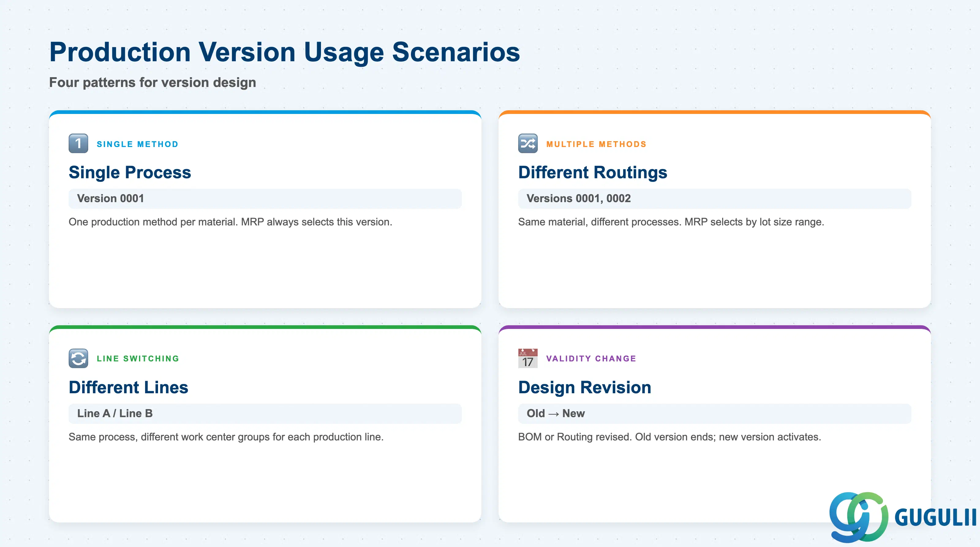This screenshot has width=980, height=547.
Task: Click the 'LINE SWITCHING' label
Action: pyautogui.click(x=138, y=359)
